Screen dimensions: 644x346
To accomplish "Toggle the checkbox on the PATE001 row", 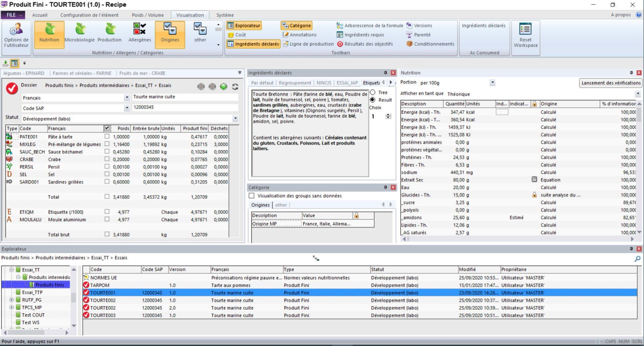I will (107, 136).
